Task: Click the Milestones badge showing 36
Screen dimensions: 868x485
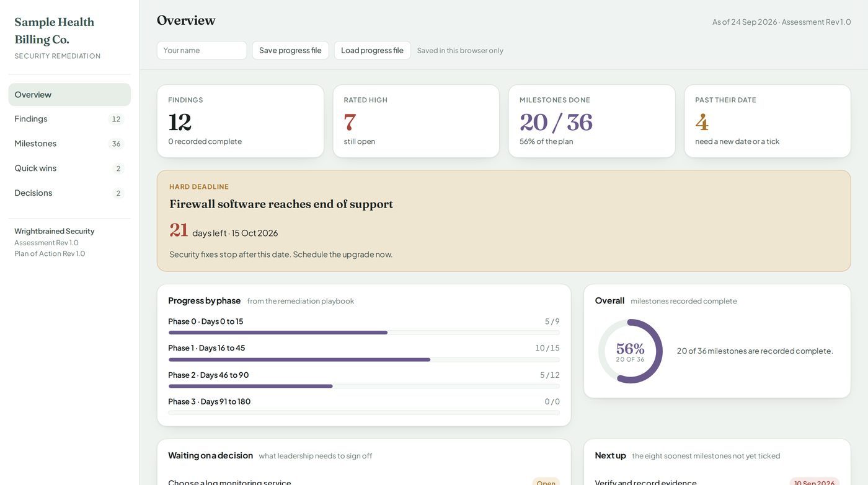Action: [116, 144]
